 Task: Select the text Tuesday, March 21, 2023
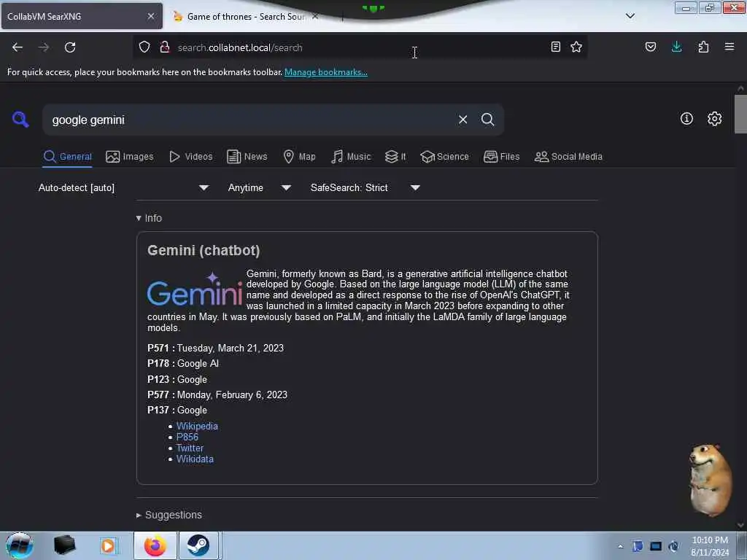[230, 348]
